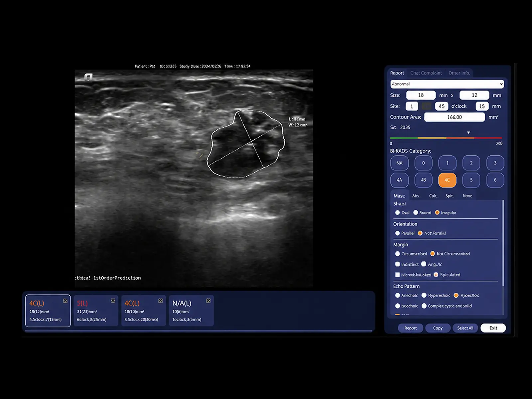
Task: Close the 4C(L) 18(10)mm lesion card
Action: point(161,301)
